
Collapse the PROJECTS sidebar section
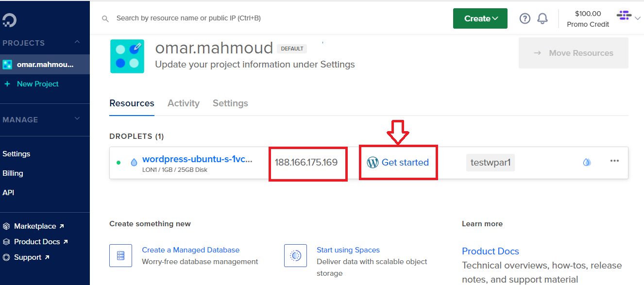point(77,42)
